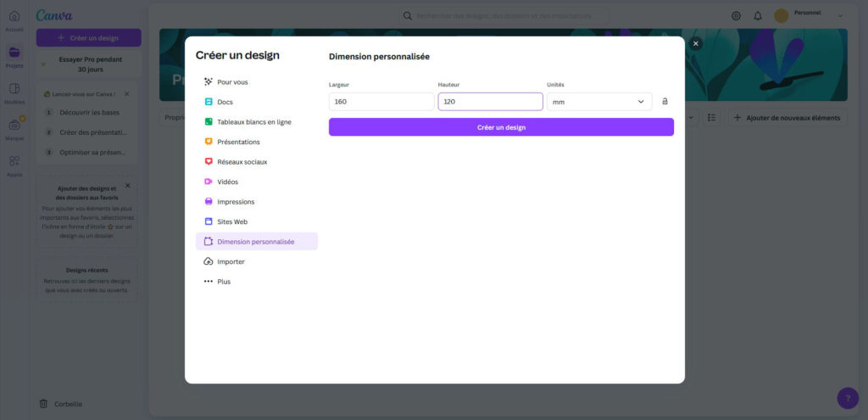Select the Présentations category icon
The height and width of the screenshot is (420, 868).
click(209, 142)
